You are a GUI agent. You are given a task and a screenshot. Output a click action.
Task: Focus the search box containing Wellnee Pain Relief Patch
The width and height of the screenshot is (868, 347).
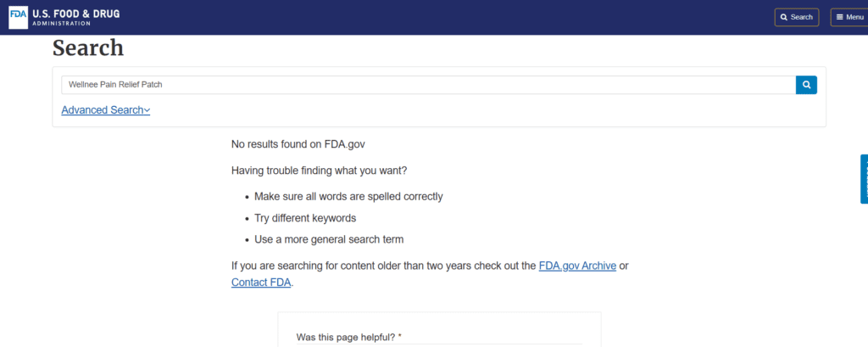tap(428, 85)
